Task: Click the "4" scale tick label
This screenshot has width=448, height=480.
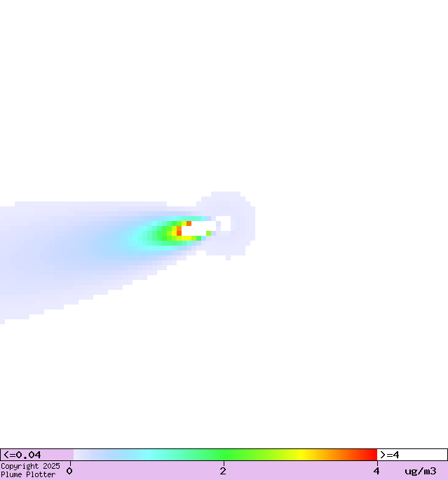Action: pyautogui.click(x=376, y=471)
